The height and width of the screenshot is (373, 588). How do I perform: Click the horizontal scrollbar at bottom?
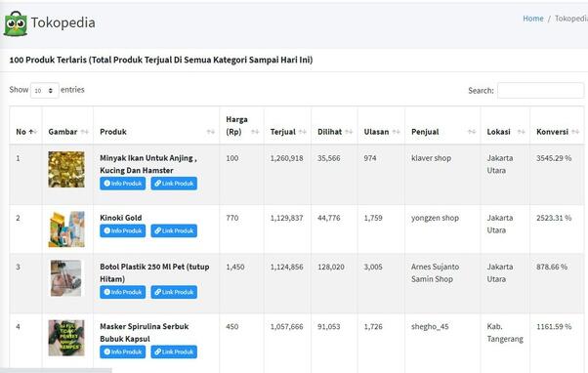(56, 370)
